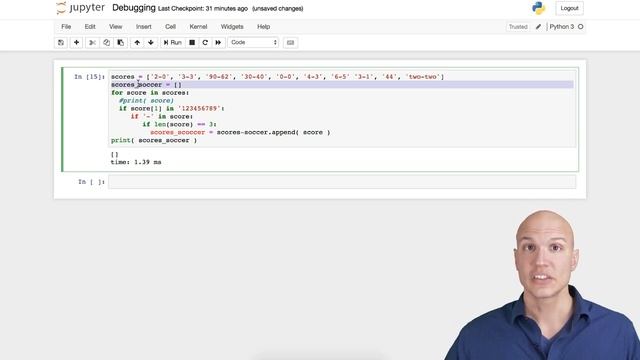Click the highlighted scores_soccer = [] line
The image size is (640, 360).
coord(342,84)
